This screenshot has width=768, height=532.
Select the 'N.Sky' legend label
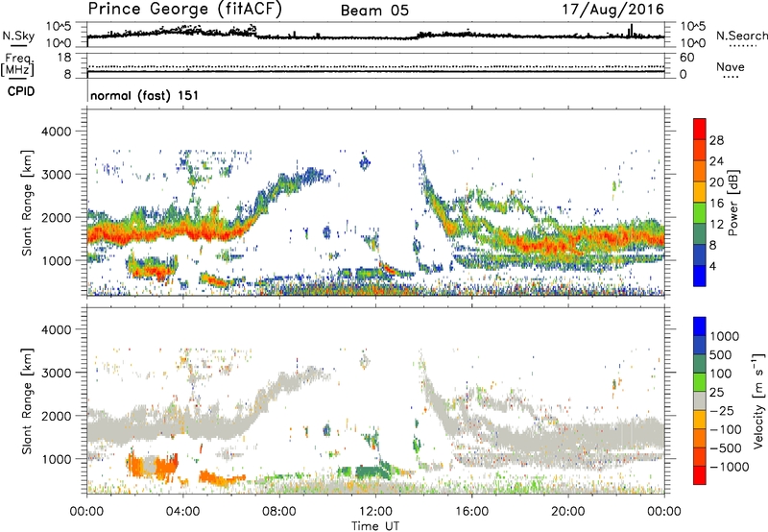click(x=18, y=36)
